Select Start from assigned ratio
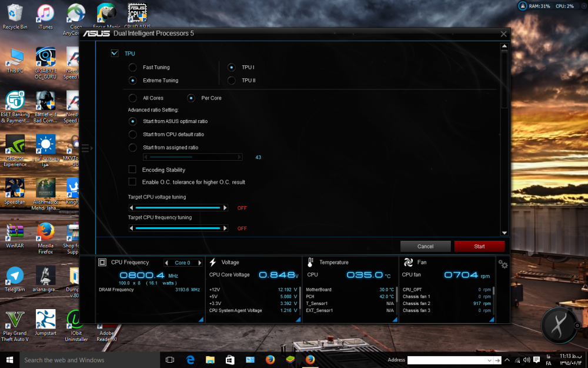The width and height of the screenshot is (588, 368). click(133, 148)
